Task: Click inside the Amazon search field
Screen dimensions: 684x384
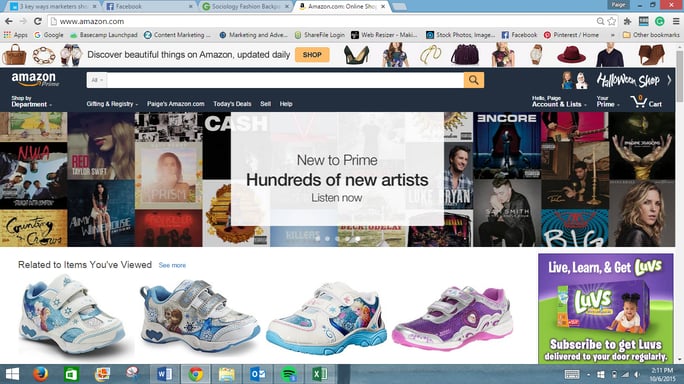Action: pos(285,80)
